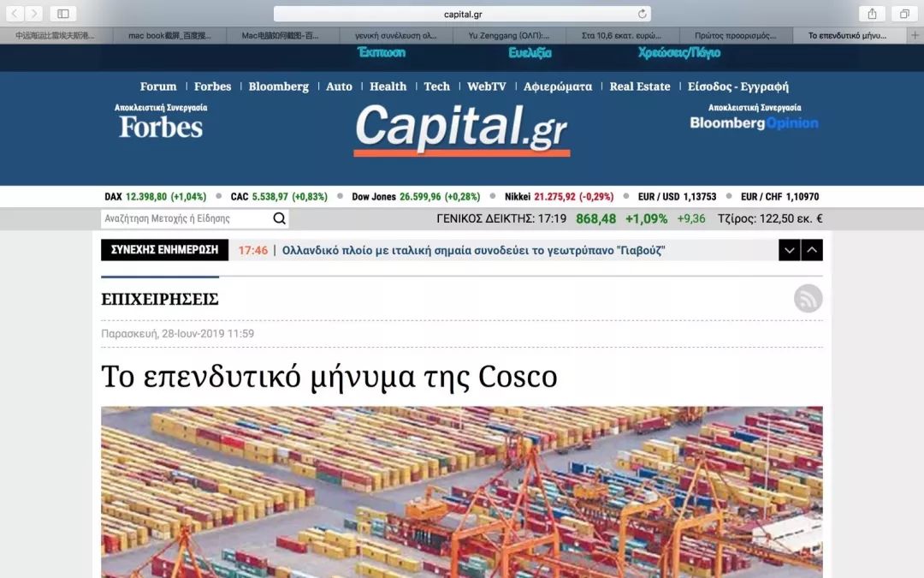The width and height of the screenshot is (924, 578).
Task: Switch to the first Chinese-titled tab
Action: pyautogui.click(x=55, y=35)
